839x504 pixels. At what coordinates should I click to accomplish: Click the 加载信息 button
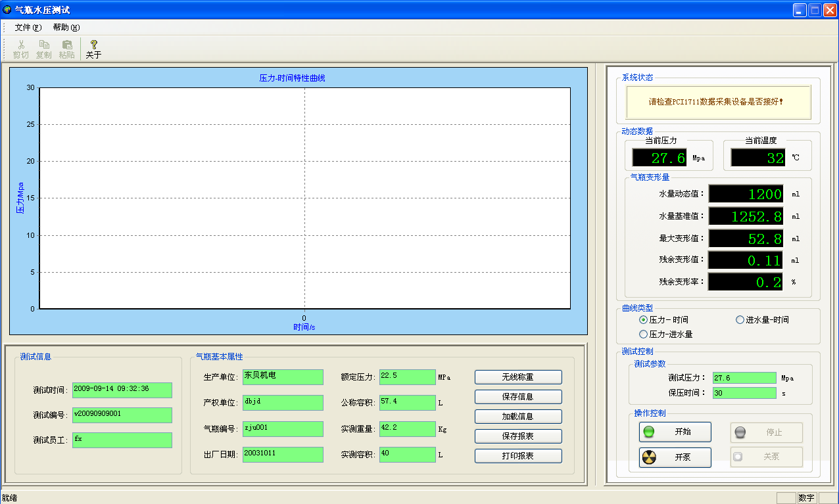tap(518, 417)
